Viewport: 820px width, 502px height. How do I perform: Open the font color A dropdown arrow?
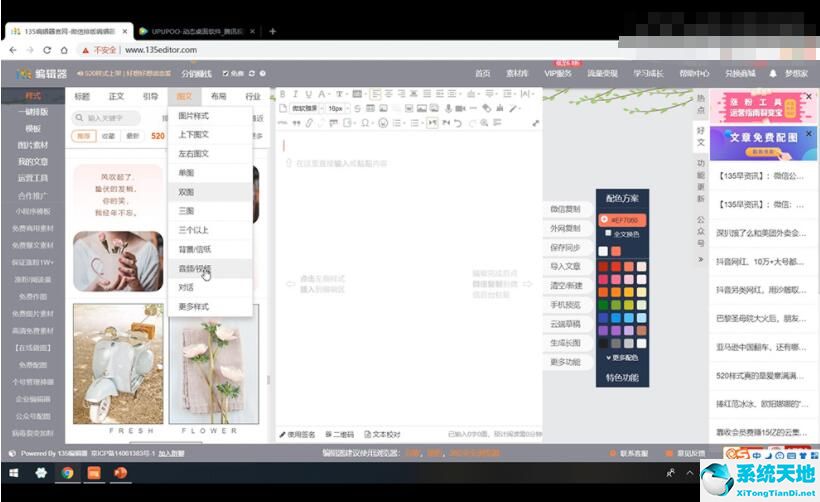pyautogui.click(x=329, y=95)
